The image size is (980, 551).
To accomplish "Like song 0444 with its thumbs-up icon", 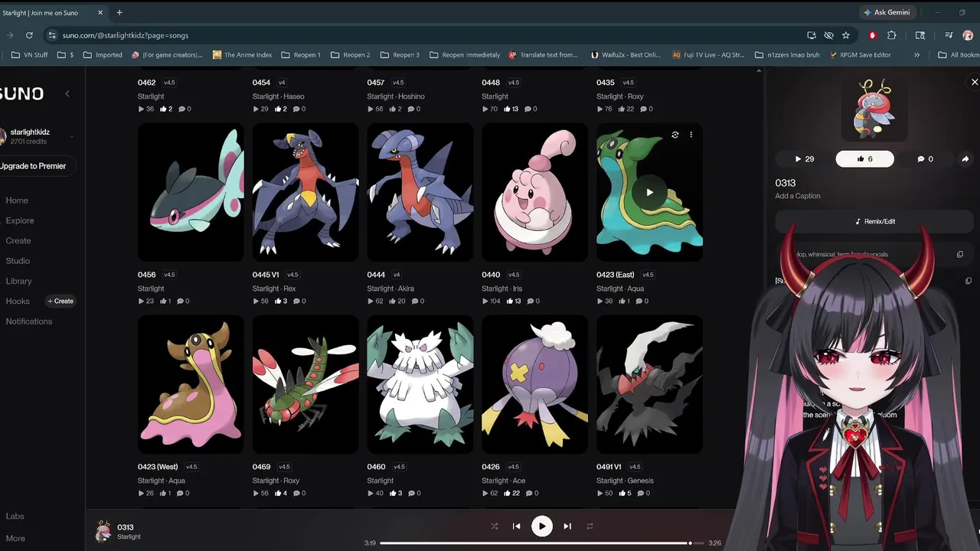I will click(x=392, y=302).
